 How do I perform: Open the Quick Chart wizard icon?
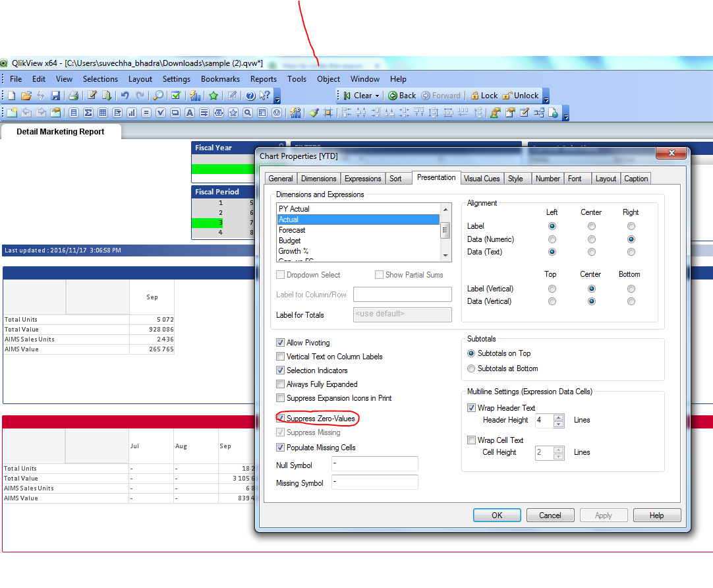(x=195, y=96)
